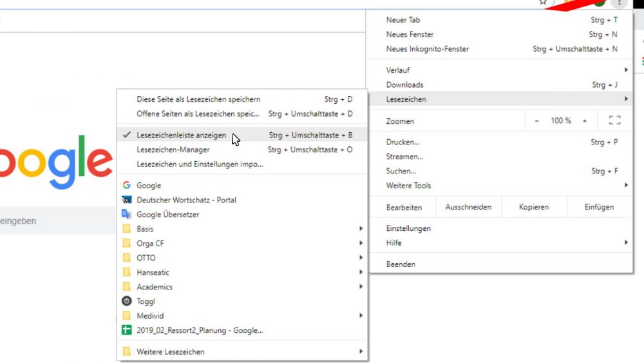Click the Orga CF folder icon

point(126,243)
